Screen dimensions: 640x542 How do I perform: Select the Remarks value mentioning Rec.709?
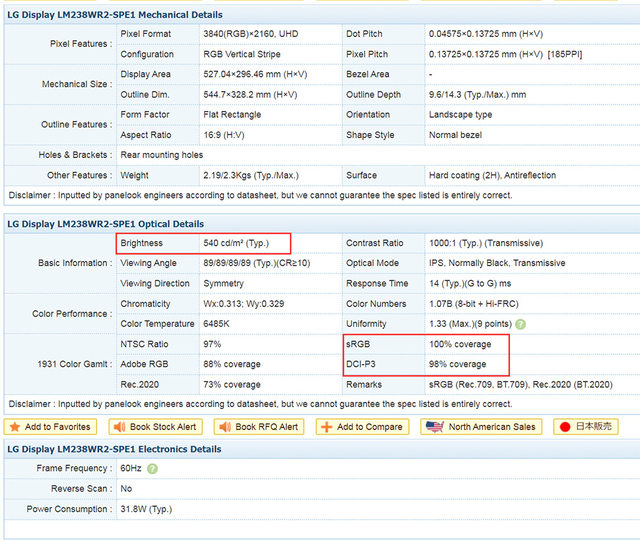click(521, 385)
